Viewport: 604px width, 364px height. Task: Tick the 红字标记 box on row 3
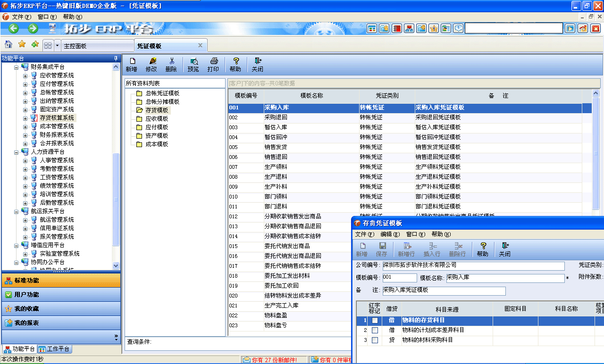click(374, 340)
